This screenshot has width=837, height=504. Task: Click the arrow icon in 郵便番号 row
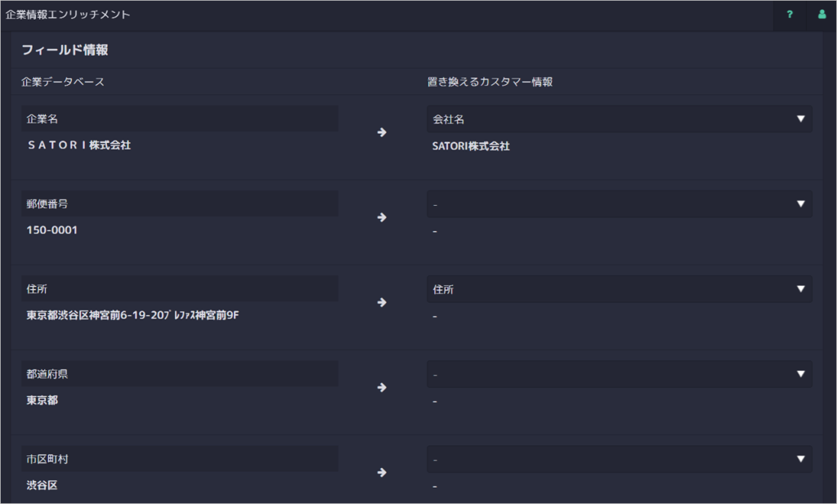[382, 217]
